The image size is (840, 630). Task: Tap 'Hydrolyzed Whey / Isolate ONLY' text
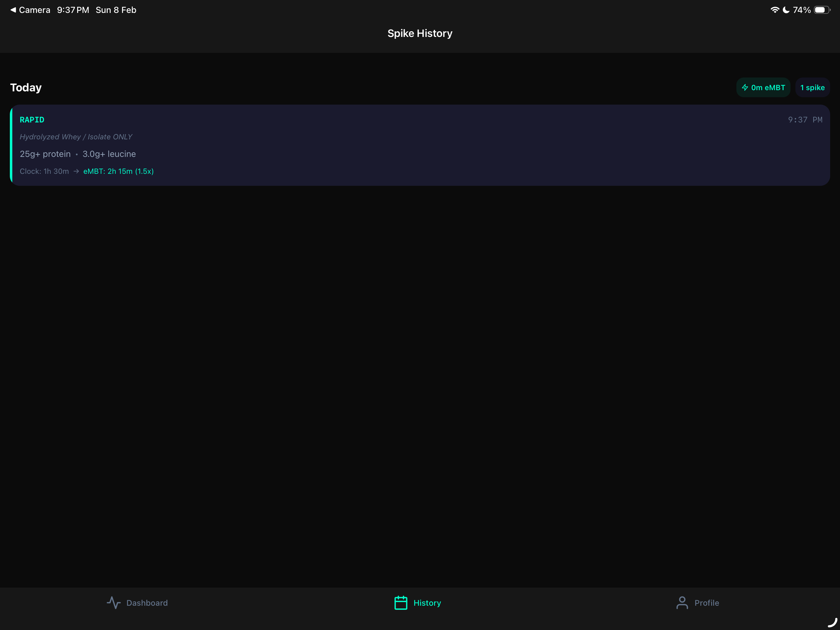76,137
